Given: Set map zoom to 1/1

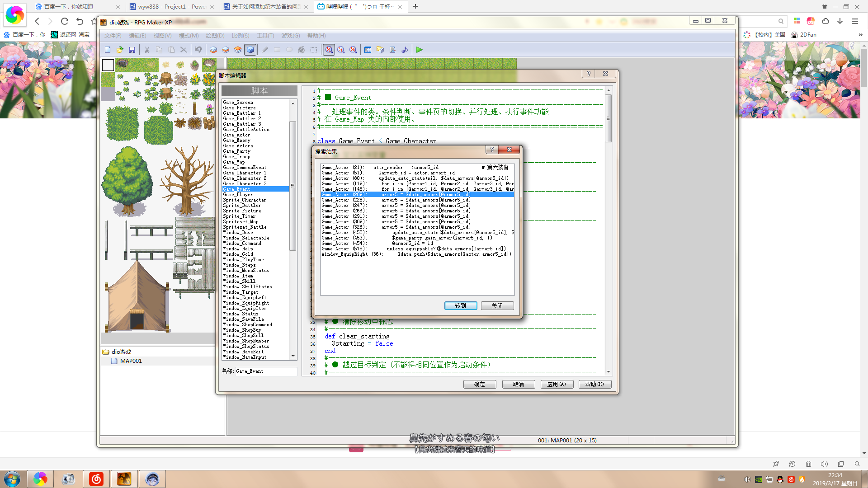Looking at the screenshot, I should point(329,50).
